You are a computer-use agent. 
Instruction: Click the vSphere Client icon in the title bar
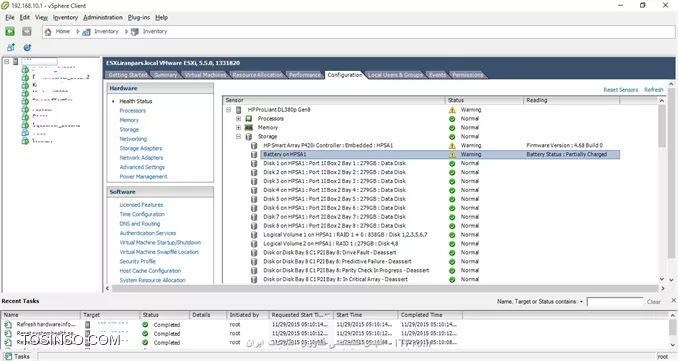pyautogui.click(x=5, y=6)
